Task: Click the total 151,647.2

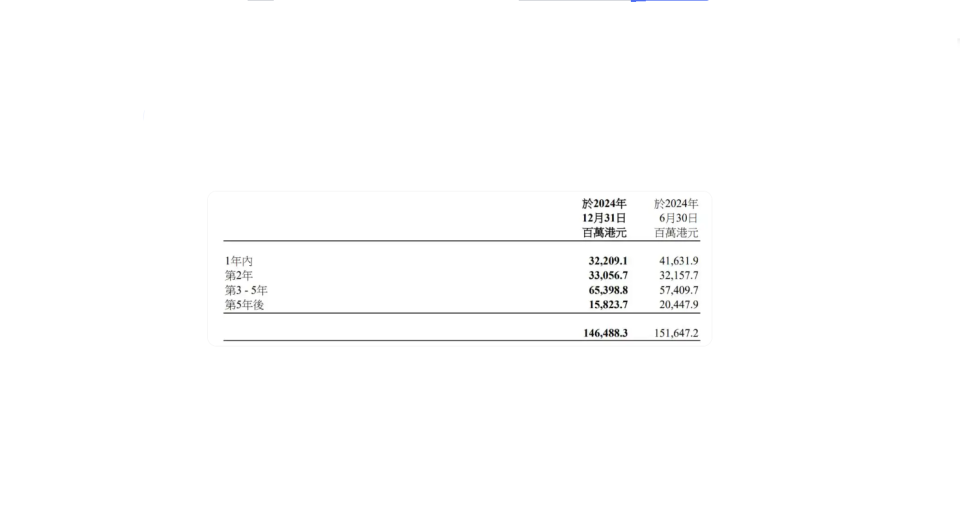Action: point(676,333)
